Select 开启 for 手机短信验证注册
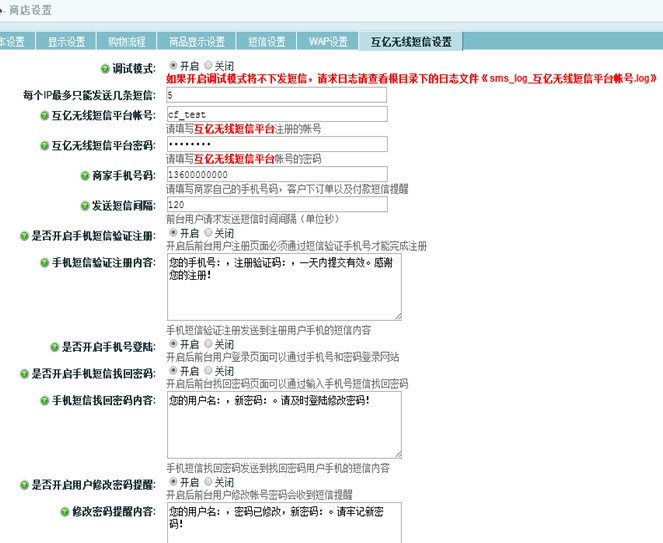This screenshot has height=543, width=663. [x=173, y=232]
